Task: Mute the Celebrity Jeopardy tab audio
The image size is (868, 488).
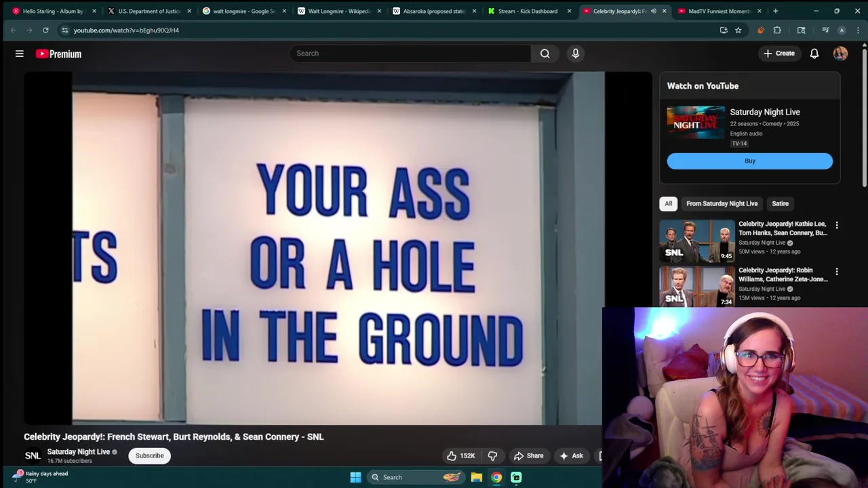Action: [x=654, y=11]
